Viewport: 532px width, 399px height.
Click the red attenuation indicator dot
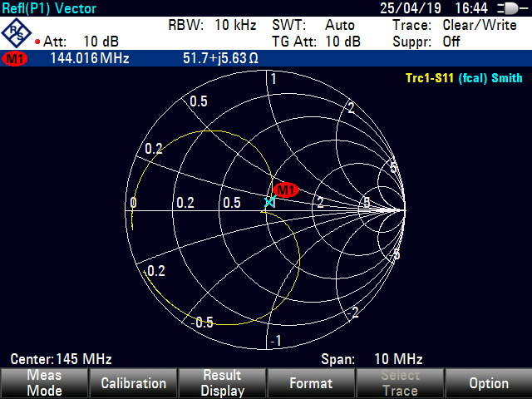pyautogui.click(x=37, y=42)
